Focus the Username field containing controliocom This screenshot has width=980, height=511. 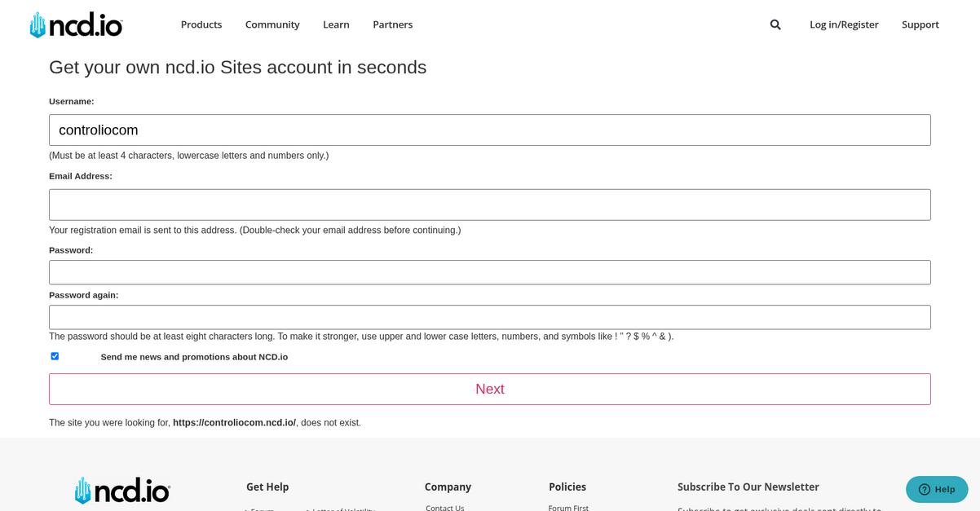tap(490, 130)
